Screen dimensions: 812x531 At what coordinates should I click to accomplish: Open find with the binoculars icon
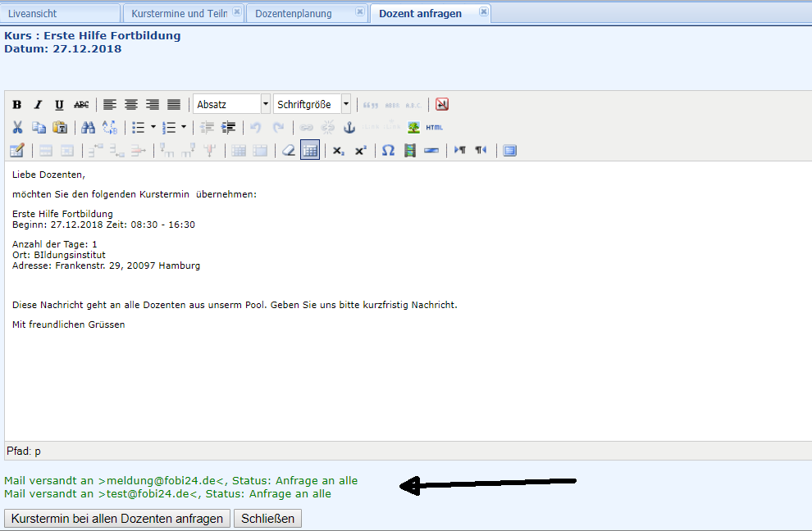[88, 128]
